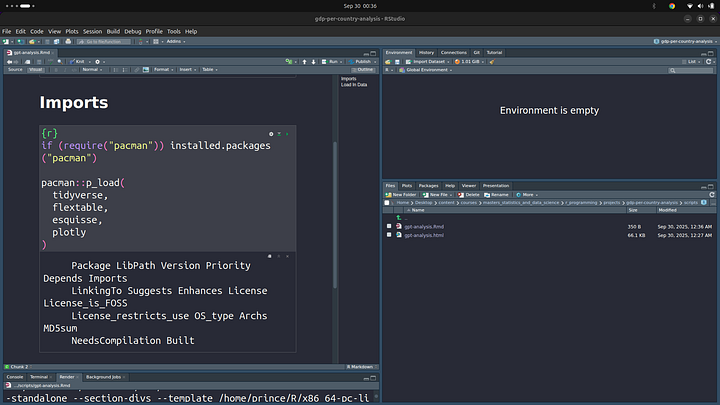The width and height of the screenshot is (720, 405).
Task: Click the chunk settings gear icon
Action: 271,134
